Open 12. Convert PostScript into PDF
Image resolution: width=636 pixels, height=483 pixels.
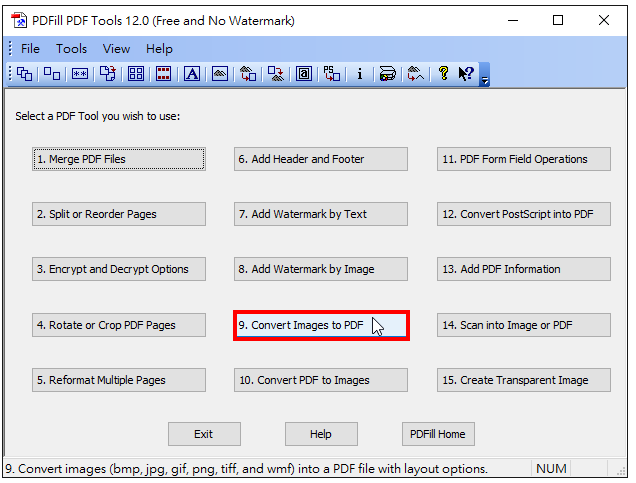point(524,214)
